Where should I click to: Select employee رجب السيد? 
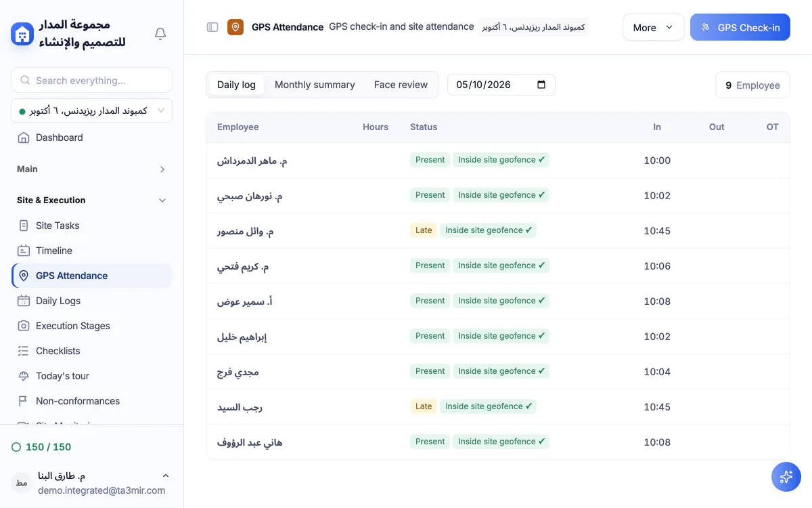point(240,407)
